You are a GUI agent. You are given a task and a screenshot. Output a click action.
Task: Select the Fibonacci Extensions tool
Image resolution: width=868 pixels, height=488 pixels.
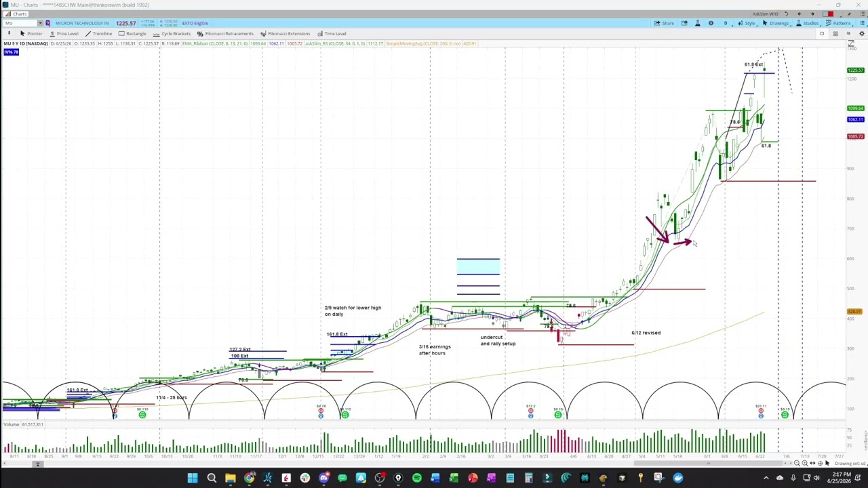point(285,33)
